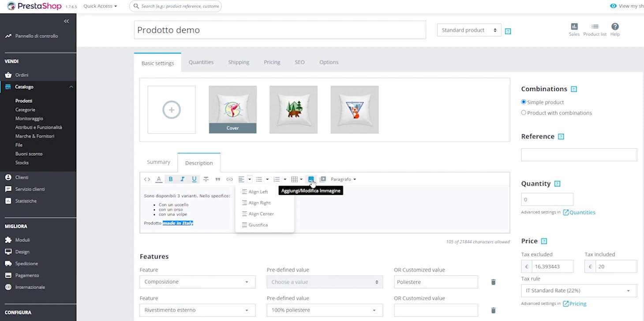Viewport: 644px width, 321px height.
Task: Open Ordini in the sidebar
Action: click(x=22, y=75)
